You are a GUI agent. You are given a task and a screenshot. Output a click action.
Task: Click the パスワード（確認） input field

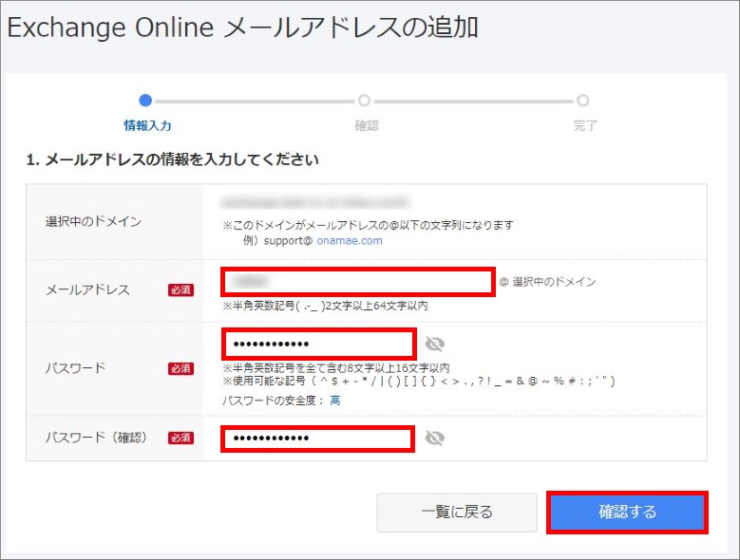click(317, 439)
